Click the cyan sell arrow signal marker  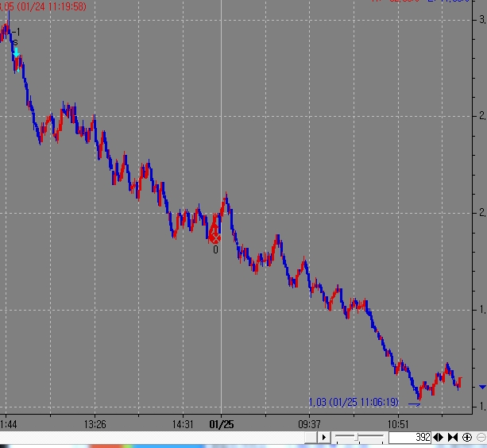point(15,53)
